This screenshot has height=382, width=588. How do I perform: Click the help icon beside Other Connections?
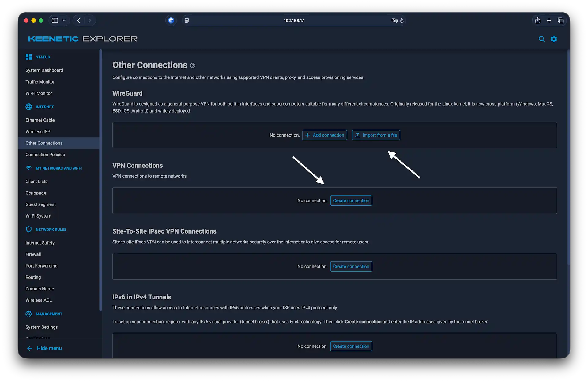pos(193,66)
